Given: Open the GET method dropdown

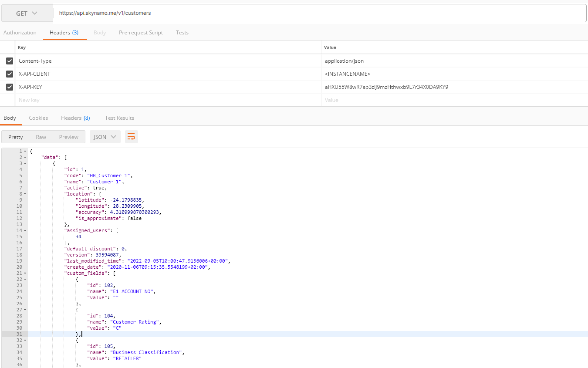Looking at the screenshot, I should coord(27,14).
